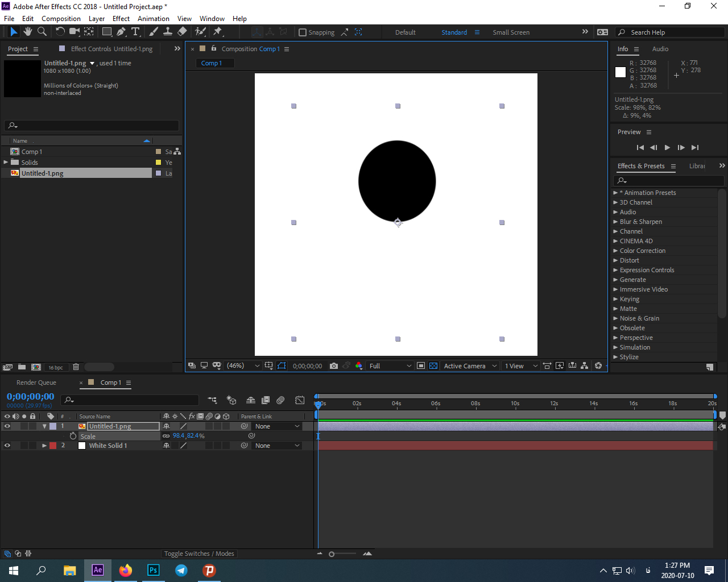This screenshot has width=728, height=582.
Task: Open the 1 View layout dropdown
Action: pyautogui.click(x=521, y=366)
